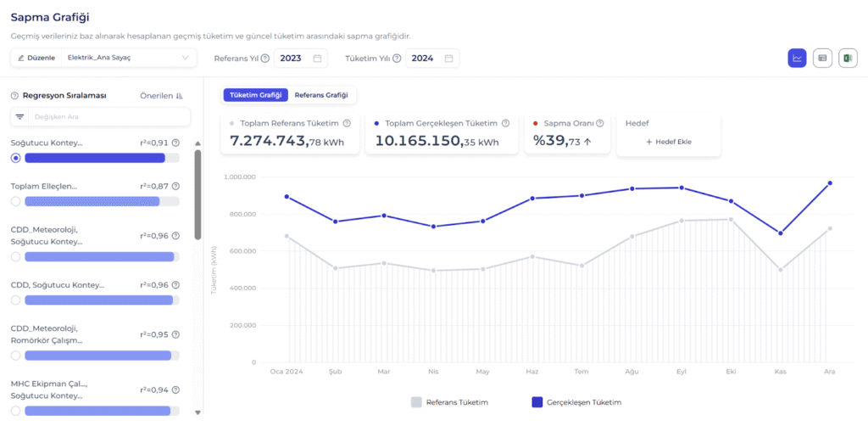Screen dimensions: 868x426
Task: Click help icon next to Tüketim Yılı
Action: click(397, 59)
